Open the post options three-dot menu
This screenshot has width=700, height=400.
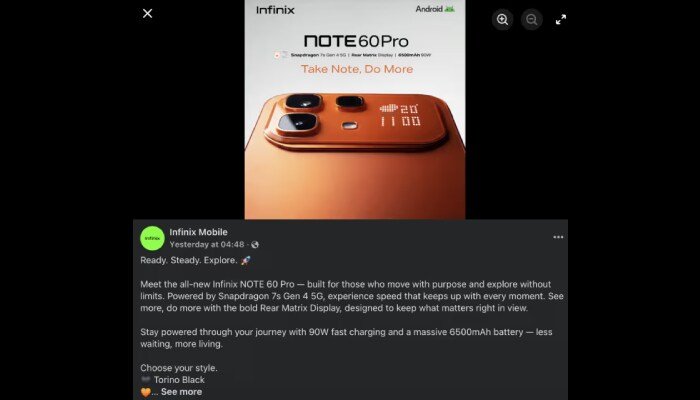558,237
